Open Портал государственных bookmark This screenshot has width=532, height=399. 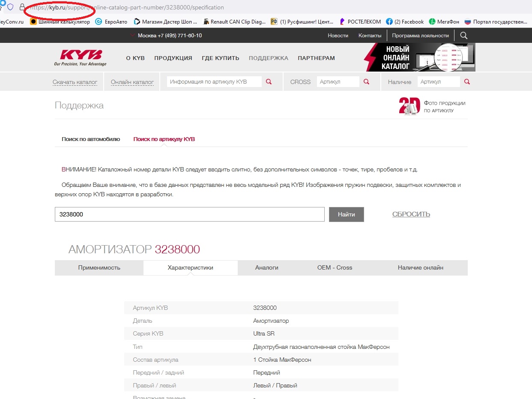[496, 21]
